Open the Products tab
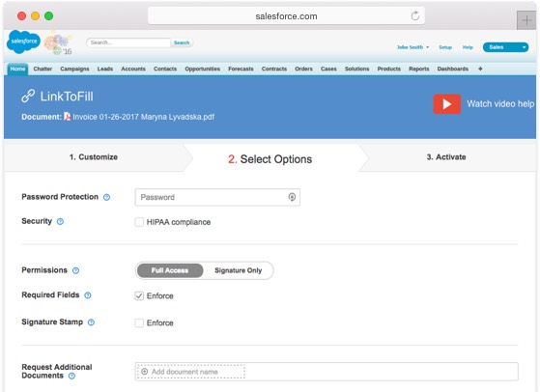Viewport: 540px width, 392px height. (389, 69)
